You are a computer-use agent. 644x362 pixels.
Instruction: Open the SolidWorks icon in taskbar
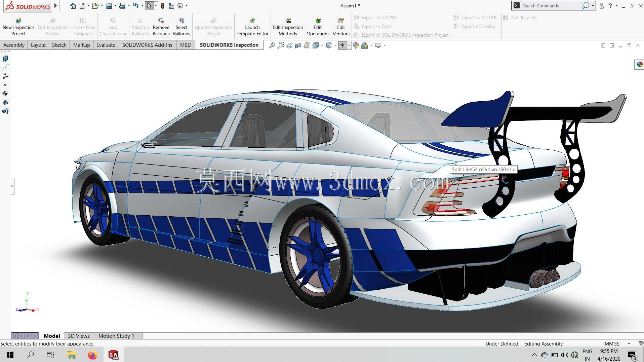(114, 355)
